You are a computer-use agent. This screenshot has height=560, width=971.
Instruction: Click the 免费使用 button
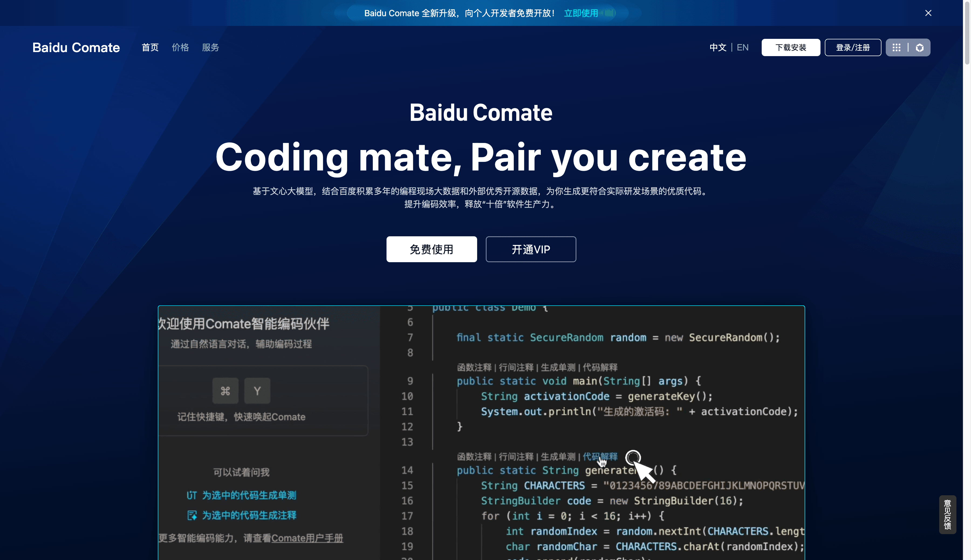tap(432, 249)
